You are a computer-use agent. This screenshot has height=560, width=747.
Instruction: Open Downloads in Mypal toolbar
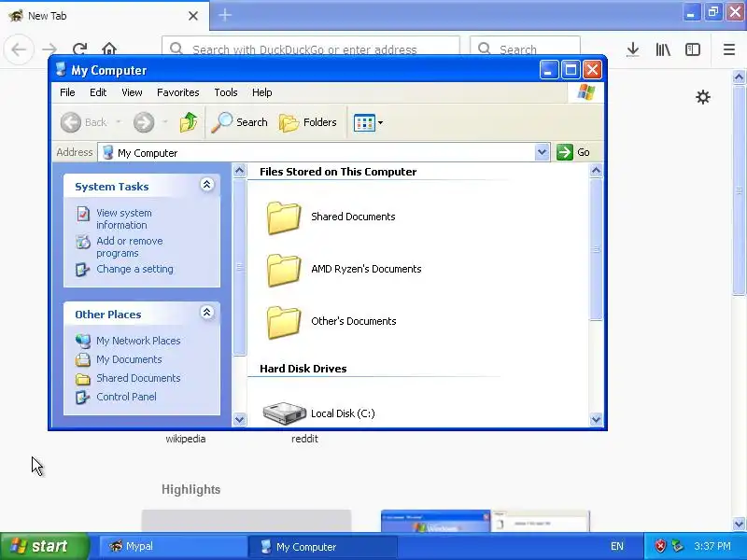pyautogui.click(x=633, y=49)
